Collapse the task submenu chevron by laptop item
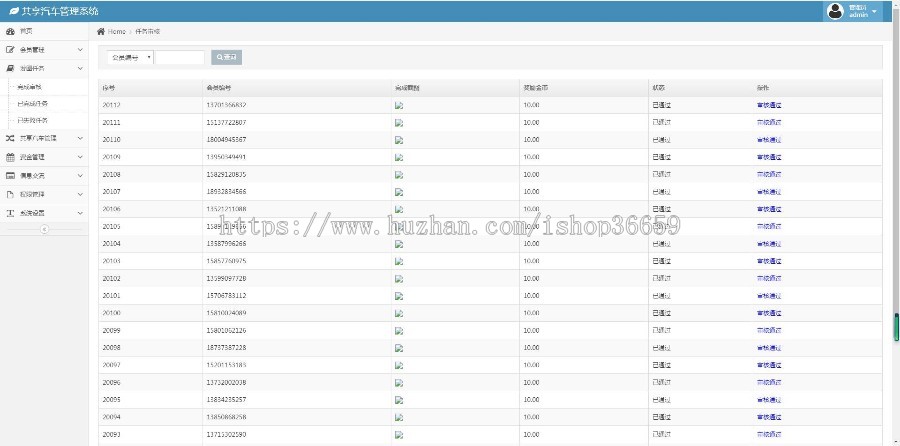Viewport: 900px width, 446px height. click(x=80, y=68)
